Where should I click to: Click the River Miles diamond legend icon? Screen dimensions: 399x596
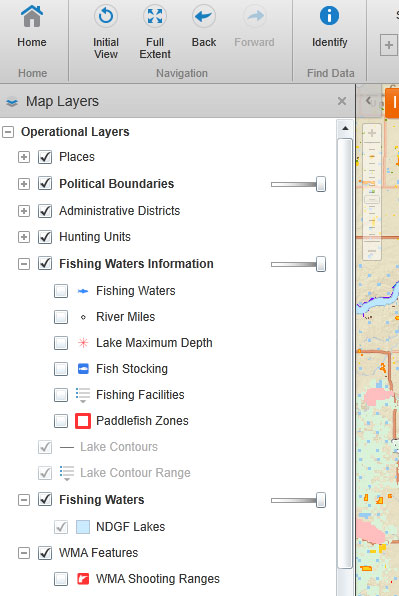83,317
